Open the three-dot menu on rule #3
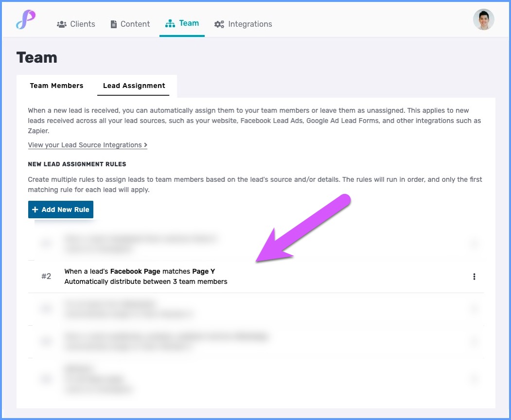The image size is (511, 420). click(x=474, y=309)
